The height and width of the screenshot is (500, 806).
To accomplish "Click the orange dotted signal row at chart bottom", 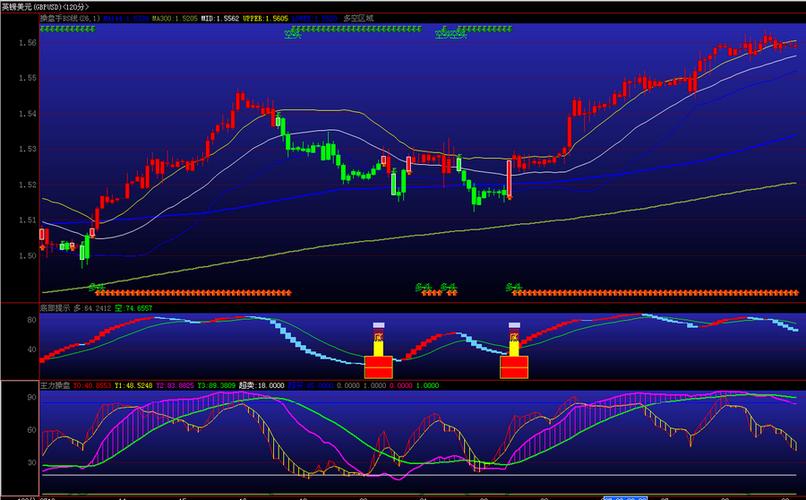I will [x=190, y=293].
